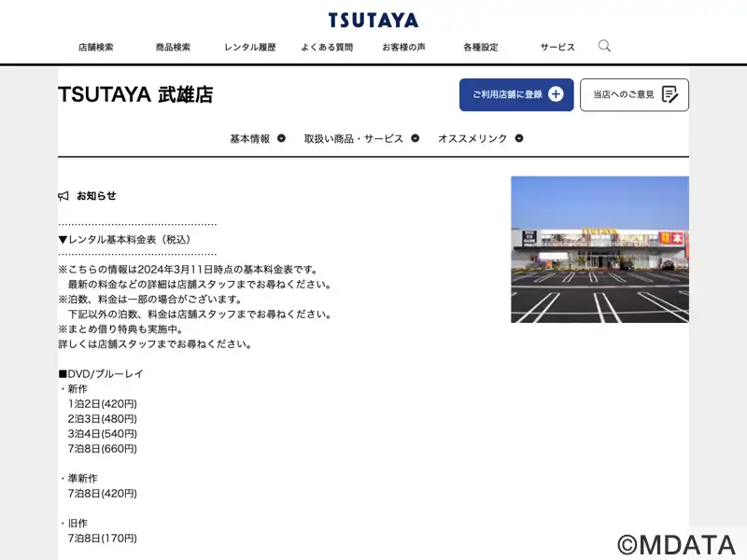The width and height of the screenshot is (747, 560).
Task: Click the 1泊2日(420円) price line
Action: [x=103, y=404]
